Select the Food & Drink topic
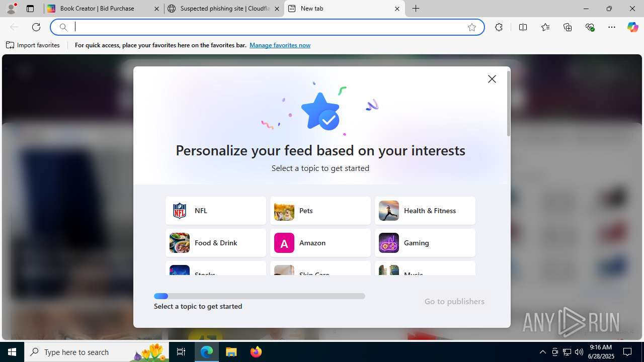This screenshot has width=644, height=362. tap(216, 243)
